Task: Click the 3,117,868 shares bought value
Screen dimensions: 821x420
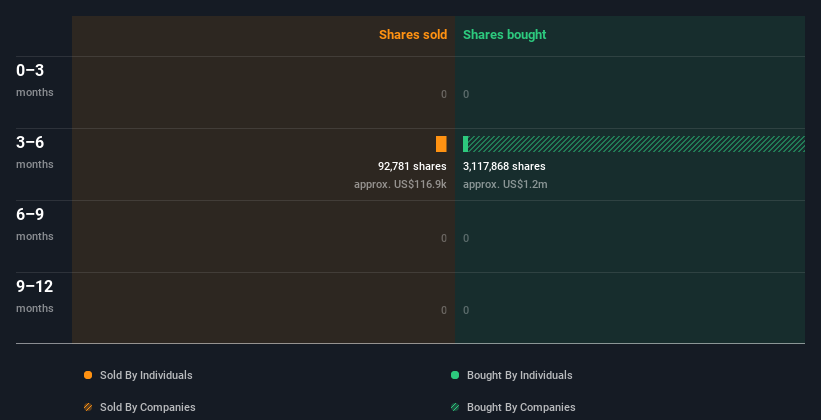Action: 504,166
